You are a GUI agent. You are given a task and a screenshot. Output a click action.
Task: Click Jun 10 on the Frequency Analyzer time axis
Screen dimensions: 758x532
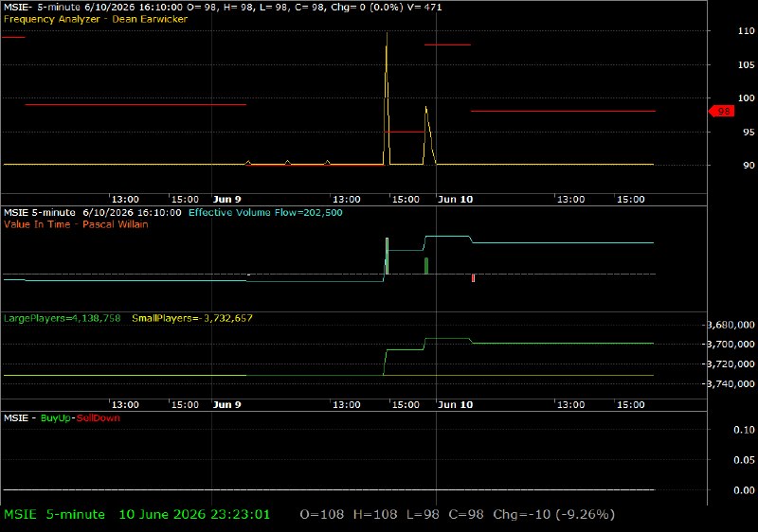pyautogui.click(x=456, y=200)
